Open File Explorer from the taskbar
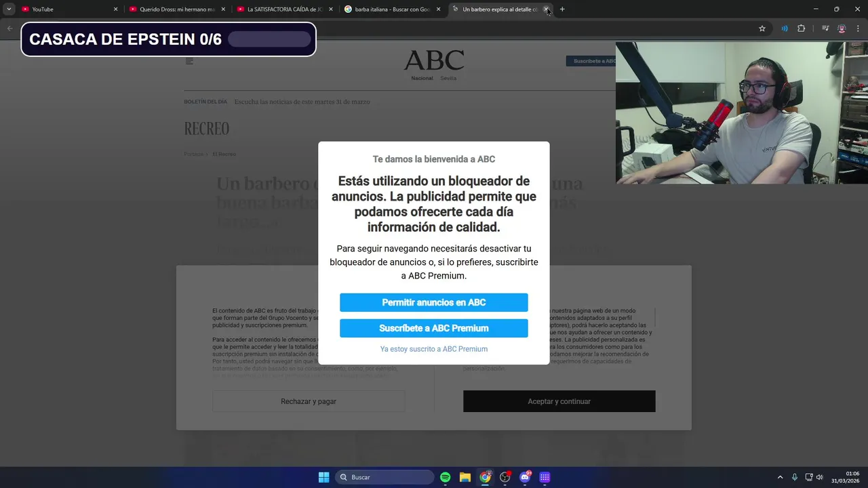 [x=465, y=477]
